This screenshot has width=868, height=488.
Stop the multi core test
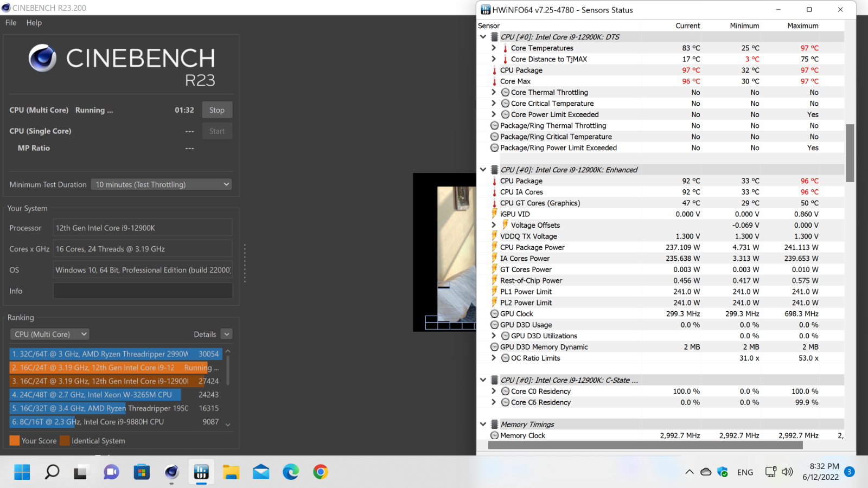point(217,110)
